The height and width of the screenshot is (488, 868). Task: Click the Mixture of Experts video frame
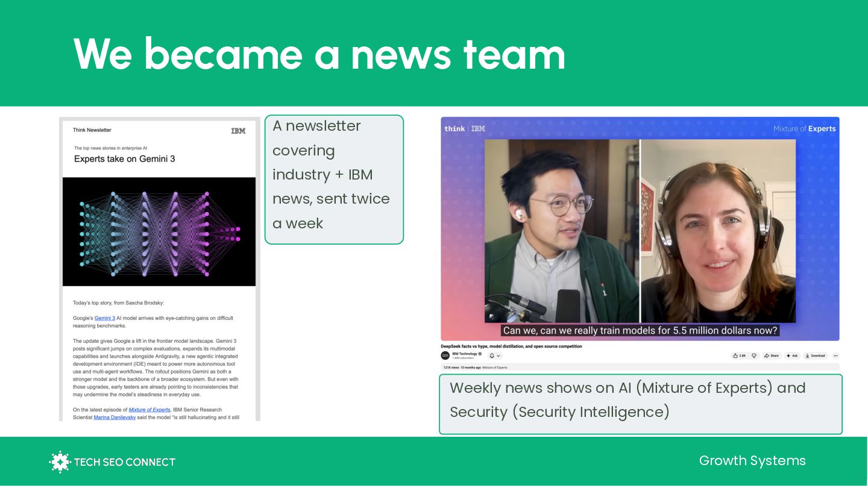(640, 229)
